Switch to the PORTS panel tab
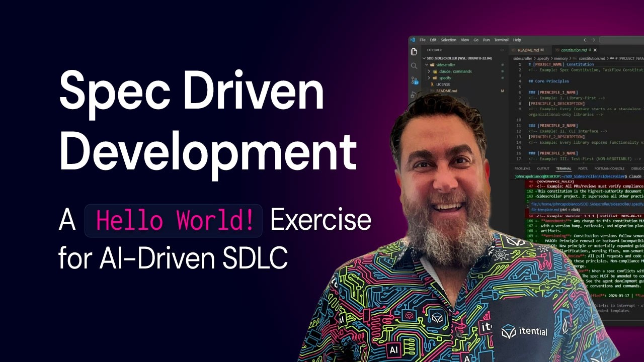Viewport: 644px width, 362px height. click(x=583, y=169)
